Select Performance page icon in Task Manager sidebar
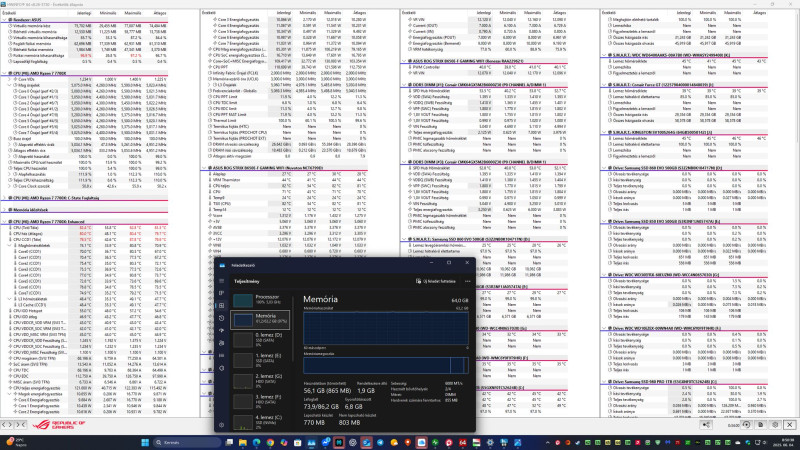 [x=221, y=306]
